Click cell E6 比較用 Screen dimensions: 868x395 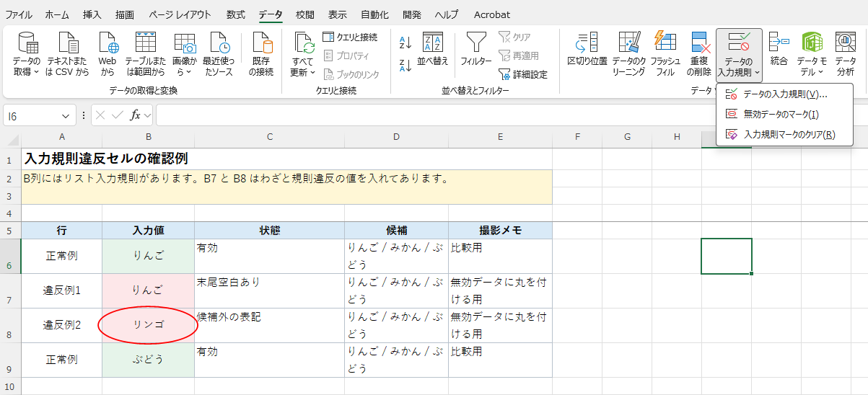(x=500, y=256)
